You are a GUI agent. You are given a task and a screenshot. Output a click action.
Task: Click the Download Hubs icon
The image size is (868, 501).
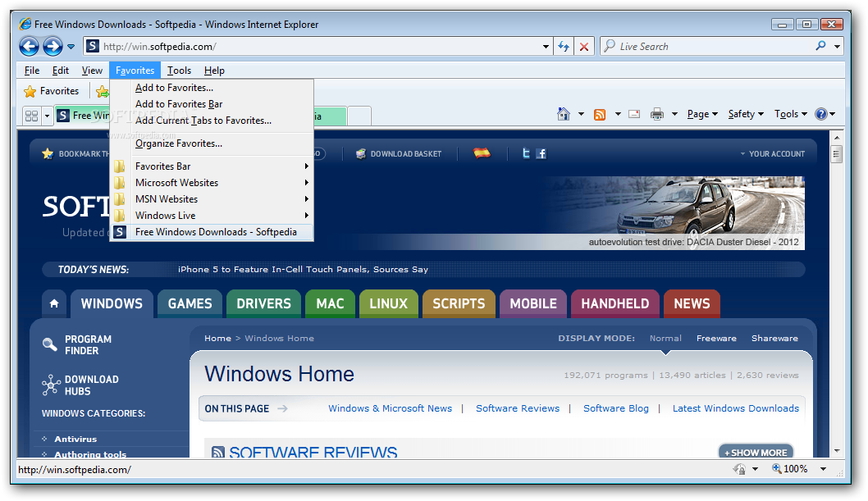click(51, 385)
